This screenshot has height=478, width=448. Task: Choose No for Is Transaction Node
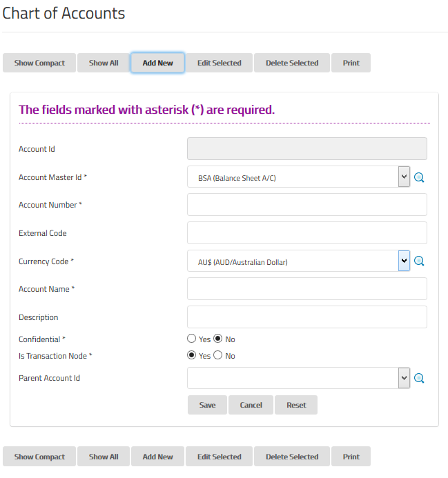pyautogui.click(x=218, y=355)
